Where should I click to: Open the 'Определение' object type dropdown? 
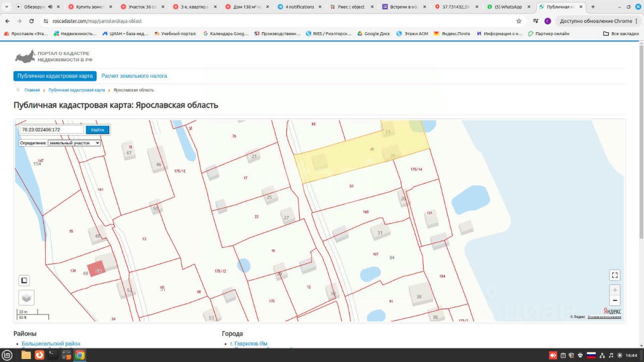(x=74, y=143)
